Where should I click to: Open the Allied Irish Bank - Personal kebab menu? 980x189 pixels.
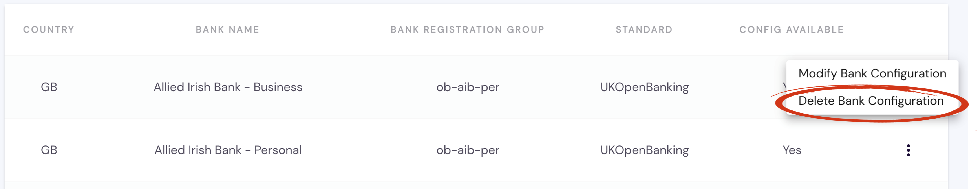[908, 150]
